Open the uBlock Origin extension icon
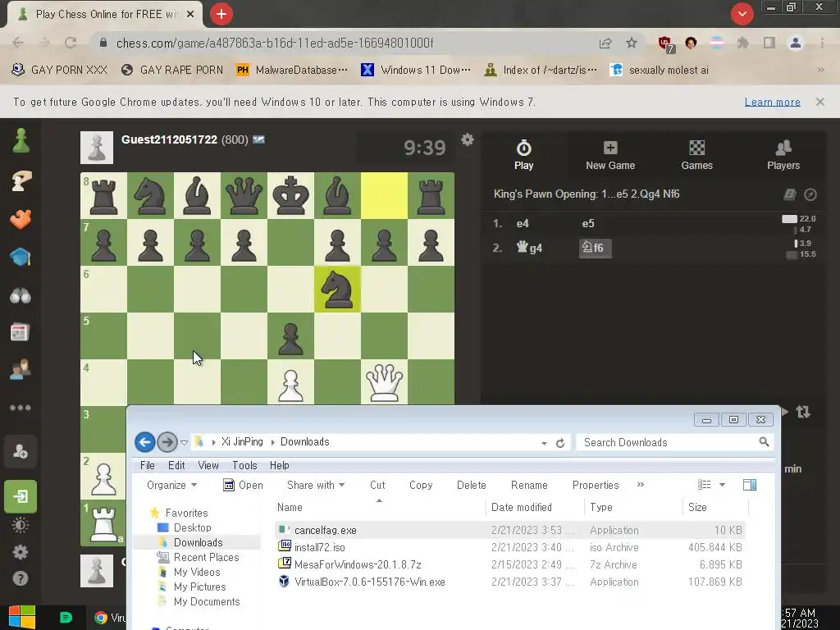Screen dimensions: 840x630 (666, 44)
